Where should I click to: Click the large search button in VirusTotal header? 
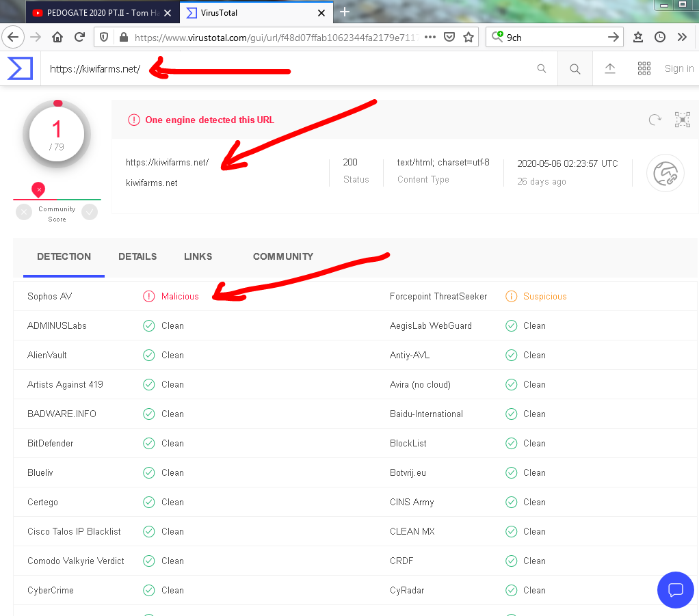(x=575, y=68)
